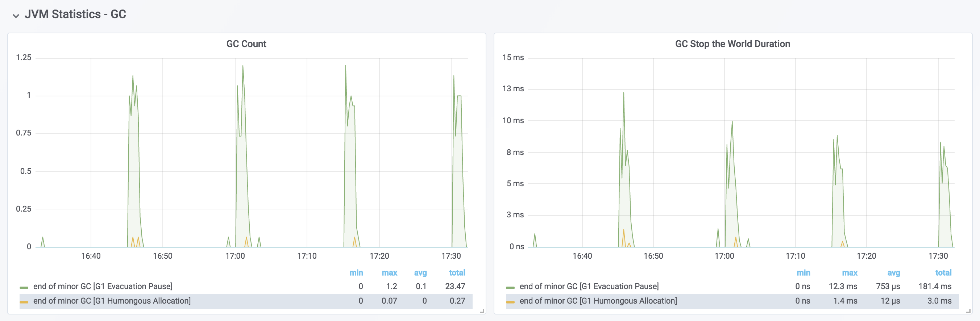Click yellow Humongous Allocation swatch in Stop the World legend
Viewport: 980px width, 321px height.
tap(510, 302)
